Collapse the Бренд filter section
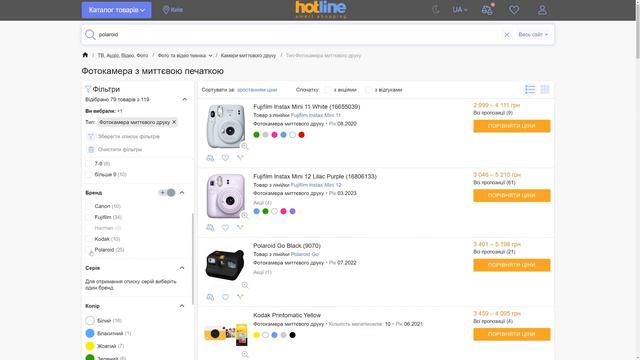This screenshot has width=640, height=360. pos(182,193)
